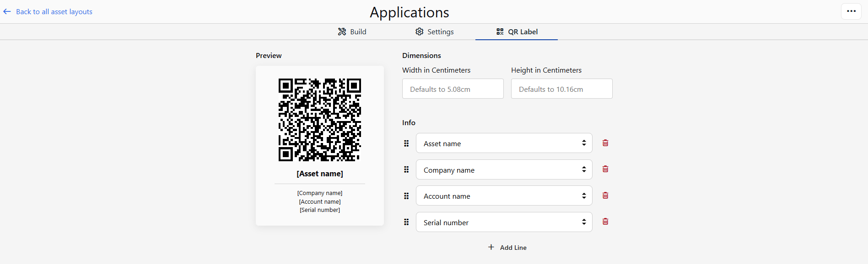Click the Applications page title
This screenshot has height=264, width=868.
pyautogui.click(x=410, y=12)
